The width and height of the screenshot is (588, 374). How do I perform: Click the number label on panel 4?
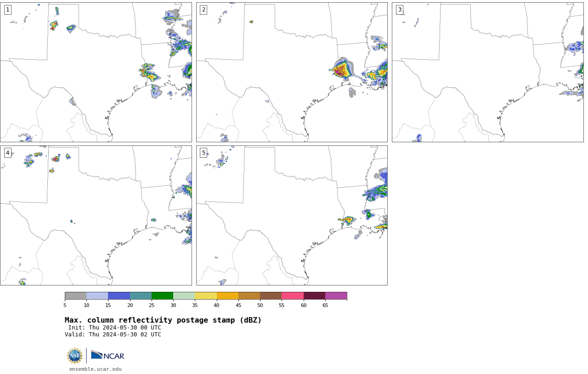tap(7, 153)
